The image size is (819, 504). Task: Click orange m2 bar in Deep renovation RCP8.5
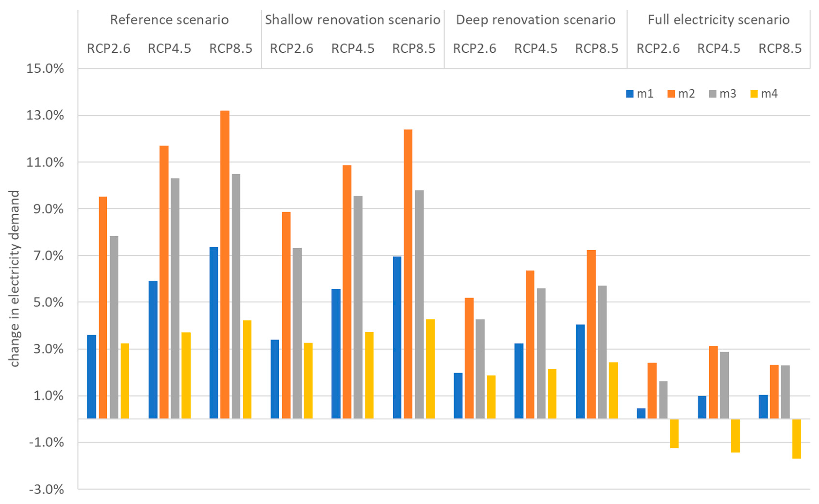591,334
